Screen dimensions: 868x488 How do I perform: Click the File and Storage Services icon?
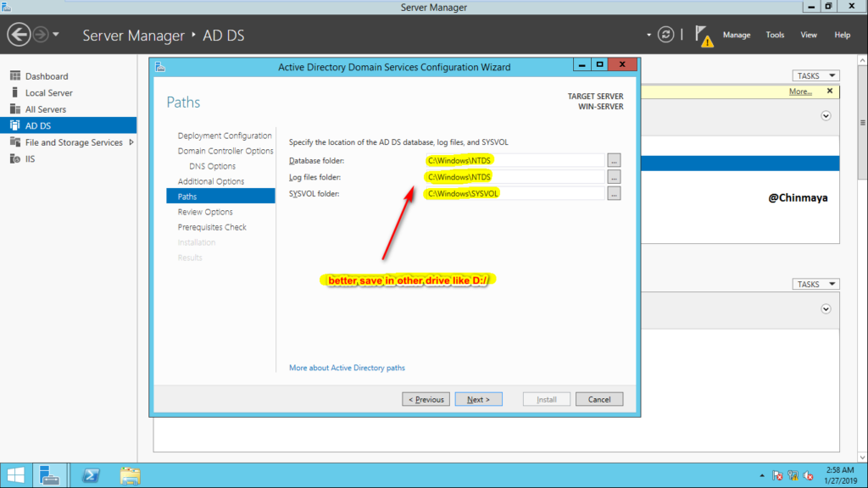click(x=15, y=142)
